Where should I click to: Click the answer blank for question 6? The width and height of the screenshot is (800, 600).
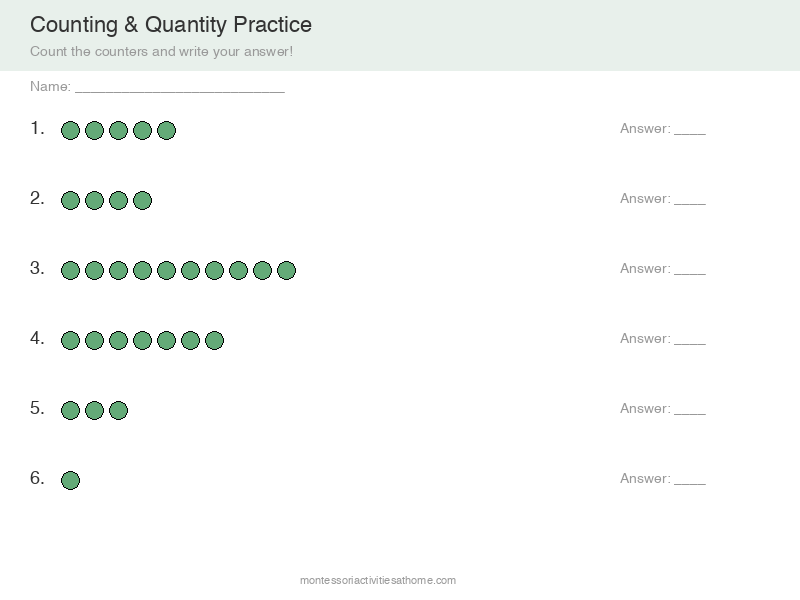point(690,480)
